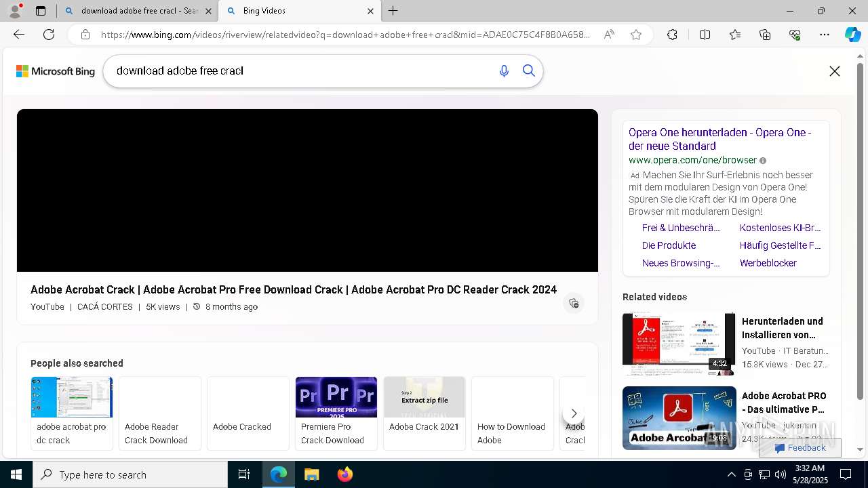Open 'Werbeblocker' ad sitelink
The image size is (868, 488).
[x=768, y=263]
